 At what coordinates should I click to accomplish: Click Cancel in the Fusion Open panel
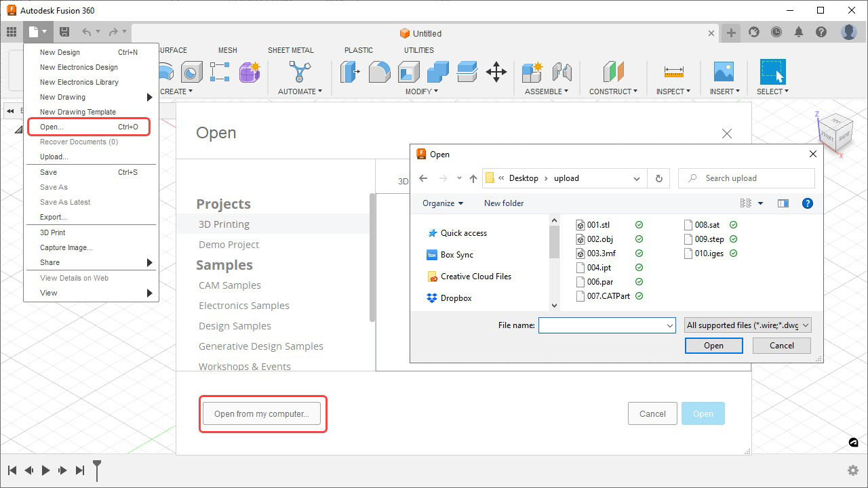(x=652, y=413)
